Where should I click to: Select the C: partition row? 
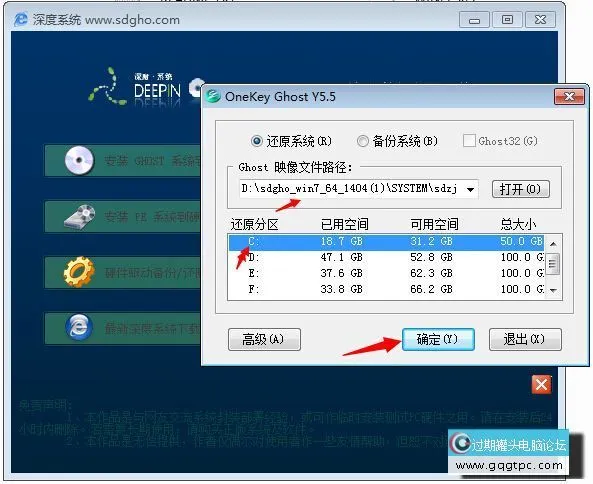[x=386, y=242]
